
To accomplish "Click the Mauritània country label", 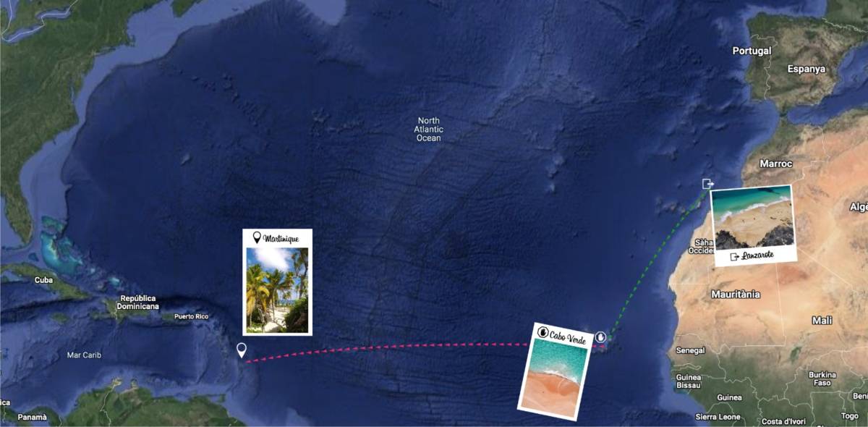I will [736, 295].
